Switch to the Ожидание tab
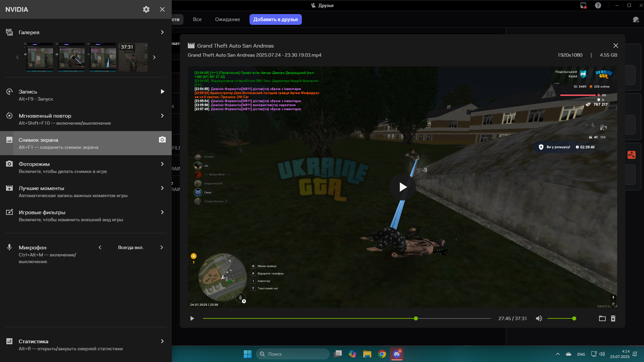 click(227, 19)
